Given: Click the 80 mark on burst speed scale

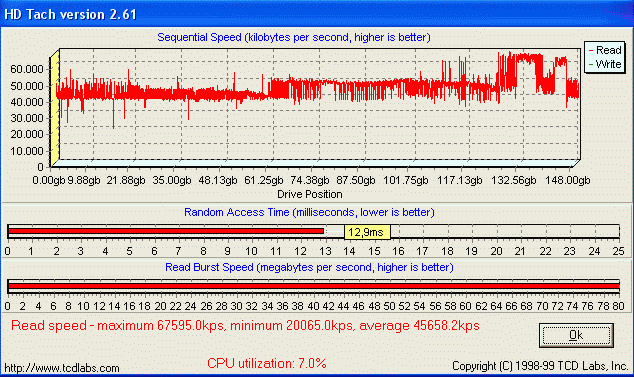Looking at the screenshot, I should click(619, 306).
